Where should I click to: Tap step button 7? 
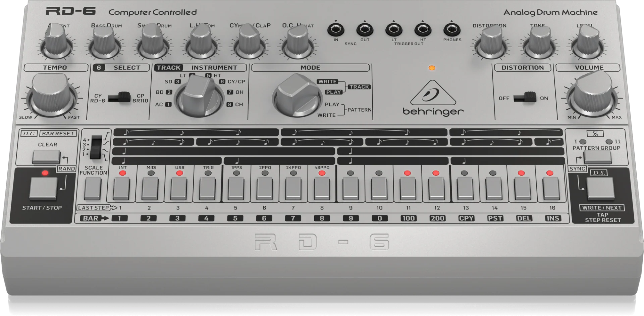coord(293,189)
